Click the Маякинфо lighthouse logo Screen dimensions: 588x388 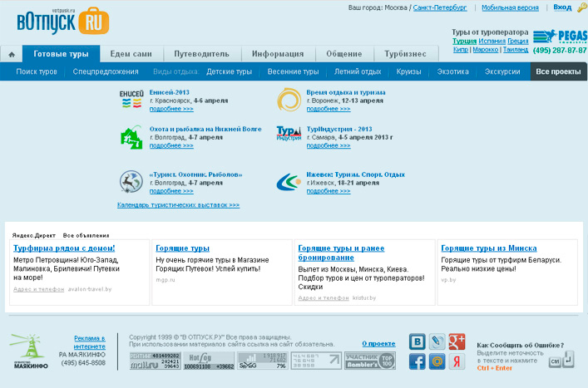[x=29, y=351]
